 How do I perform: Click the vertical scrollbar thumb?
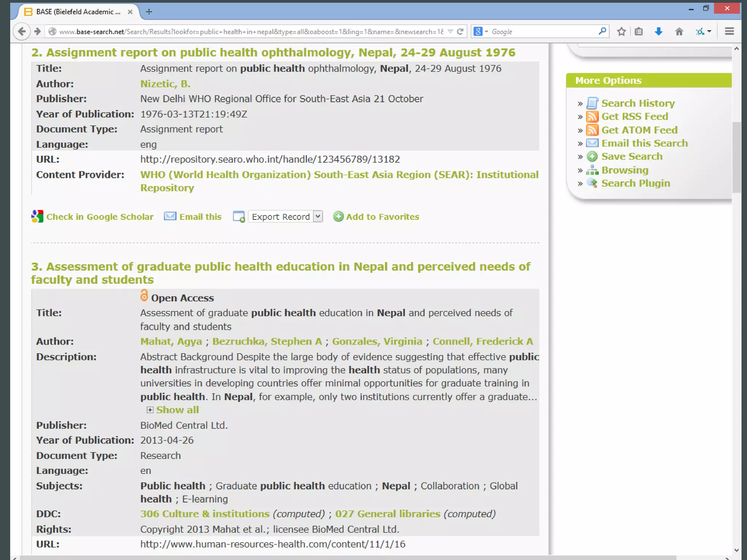[736, 157]
